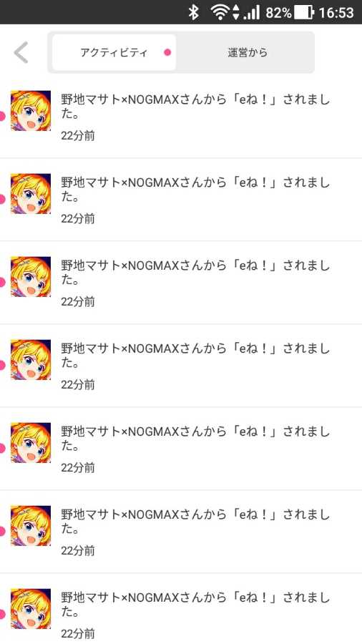362x644 pixels.
Task: Open the fifth notification's avatar
Action: 31,443
